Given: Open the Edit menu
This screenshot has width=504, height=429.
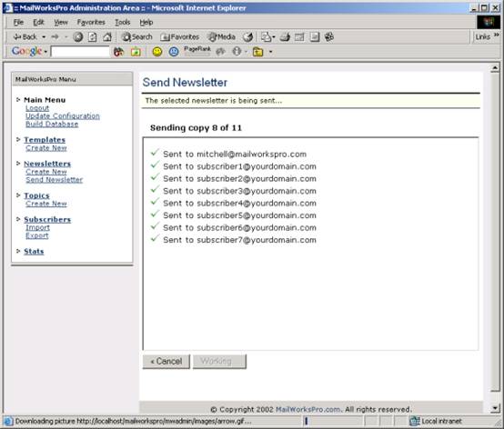Looking at the screenshot, I should click(x=38, y=22).
